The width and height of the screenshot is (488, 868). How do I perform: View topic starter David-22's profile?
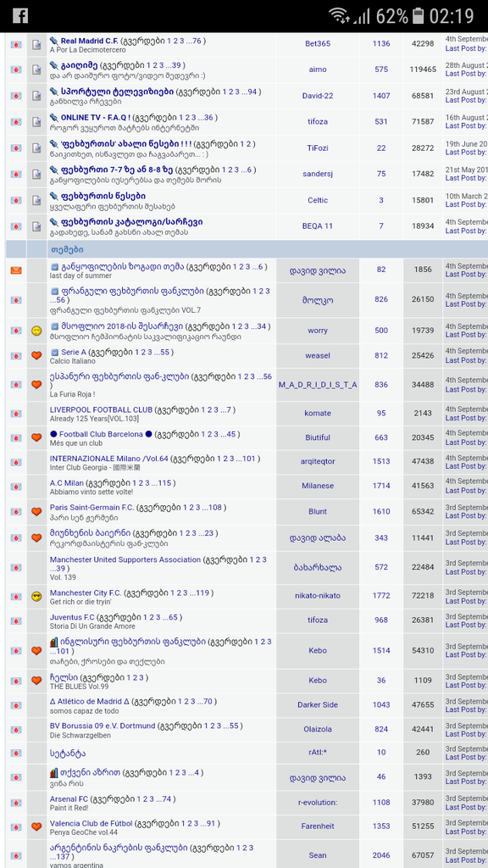318,95
